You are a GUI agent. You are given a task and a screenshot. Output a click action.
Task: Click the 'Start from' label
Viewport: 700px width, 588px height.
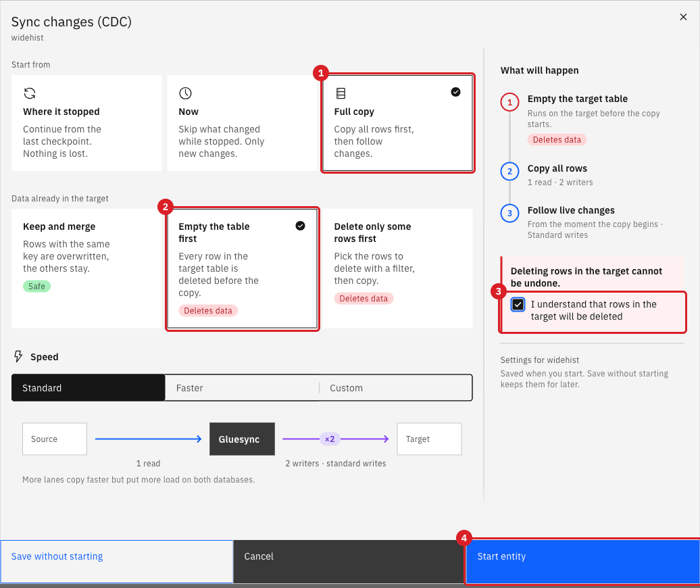(31, 64)
